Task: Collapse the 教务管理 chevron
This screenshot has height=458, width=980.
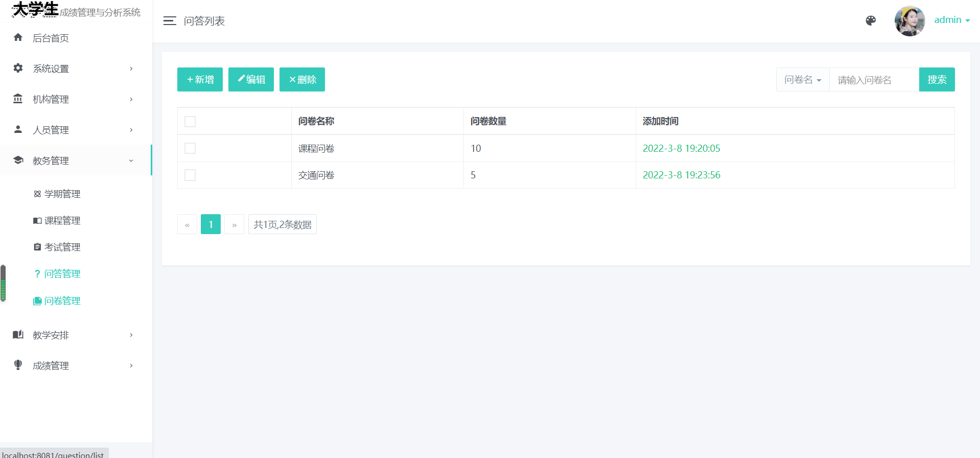Action: coord(131,161)
